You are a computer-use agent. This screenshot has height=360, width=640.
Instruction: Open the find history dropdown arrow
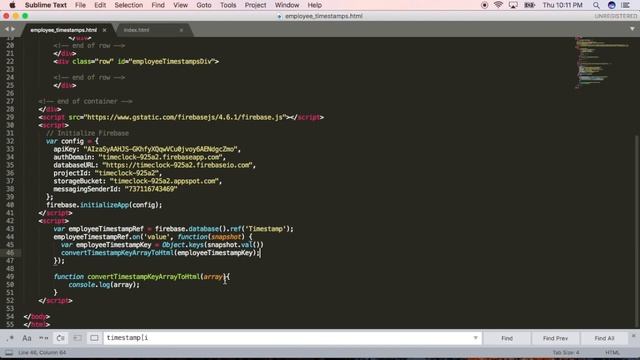tap(476, 338)
